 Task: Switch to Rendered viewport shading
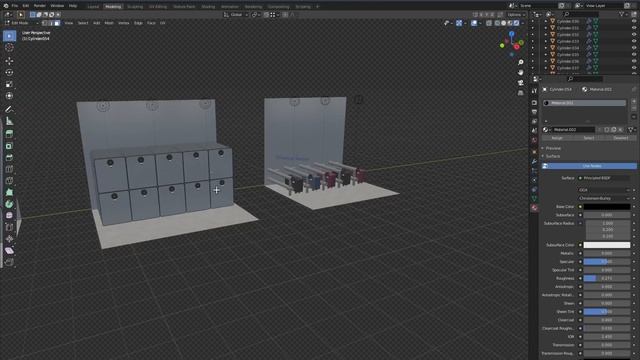click(x=516, y=23)
